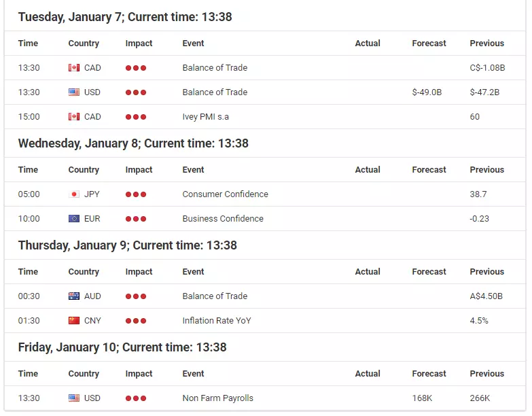Click the 'CAD' label in the Ivey PMI row
This screenshot has height=416, width=532.
(92, 117)
